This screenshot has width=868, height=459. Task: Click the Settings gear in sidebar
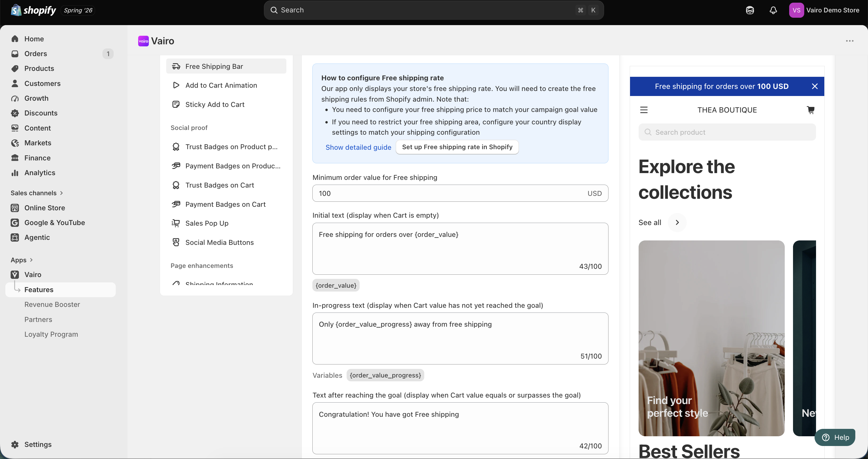pos(15,444)
